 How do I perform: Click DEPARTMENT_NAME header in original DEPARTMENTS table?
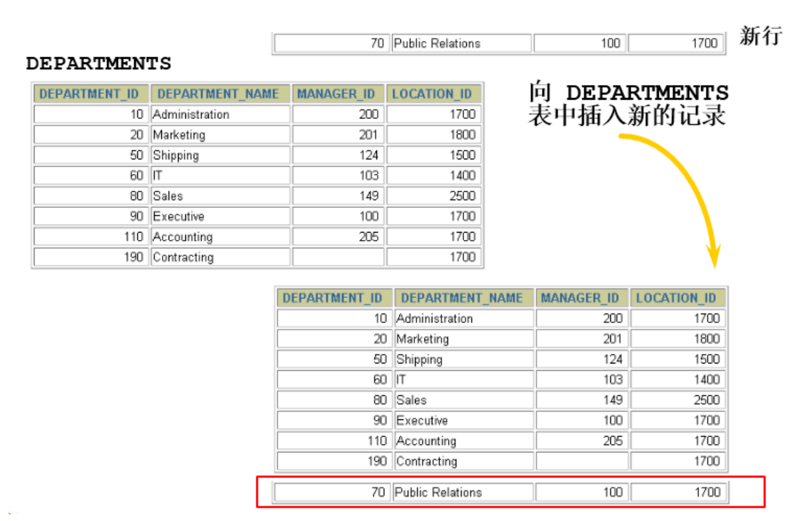click(220, 94)
